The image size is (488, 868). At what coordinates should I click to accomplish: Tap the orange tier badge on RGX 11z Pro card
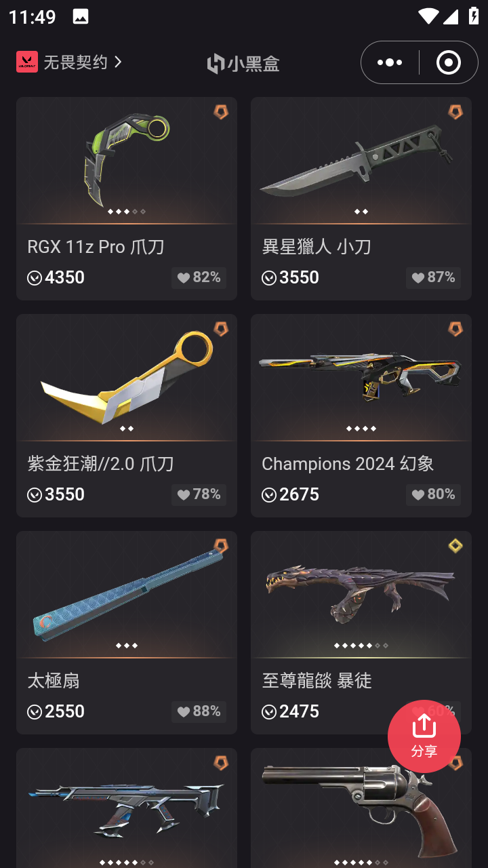pos(221,112)
